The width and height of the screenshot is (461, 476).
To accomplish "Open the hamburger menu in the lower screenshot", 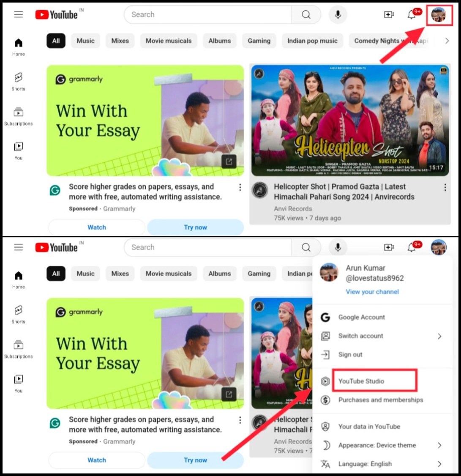I will 19,247.
